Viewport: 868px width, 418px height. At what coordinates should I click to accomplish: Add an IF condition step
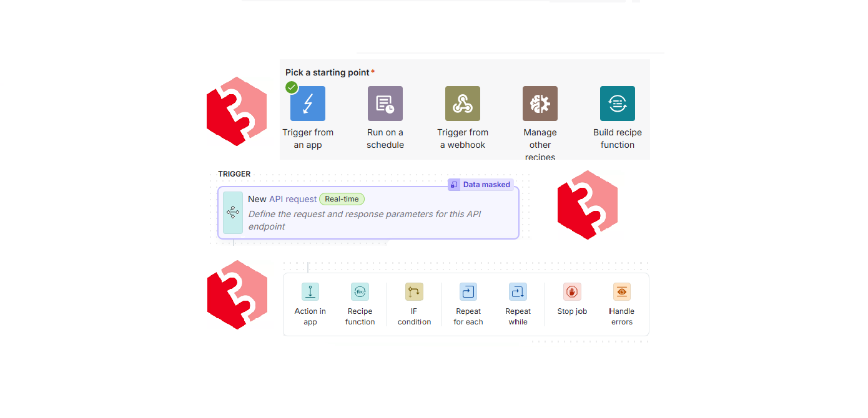coord(414,291)
